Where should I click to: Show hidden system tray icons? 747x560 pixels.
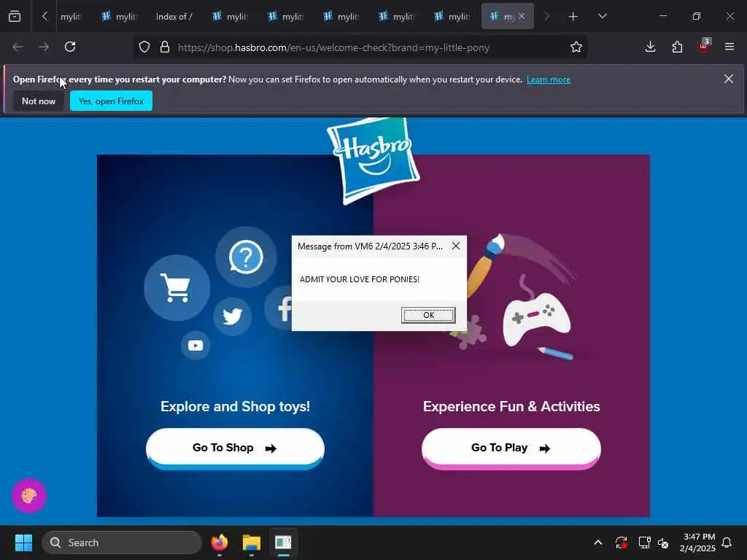[598, 542]
